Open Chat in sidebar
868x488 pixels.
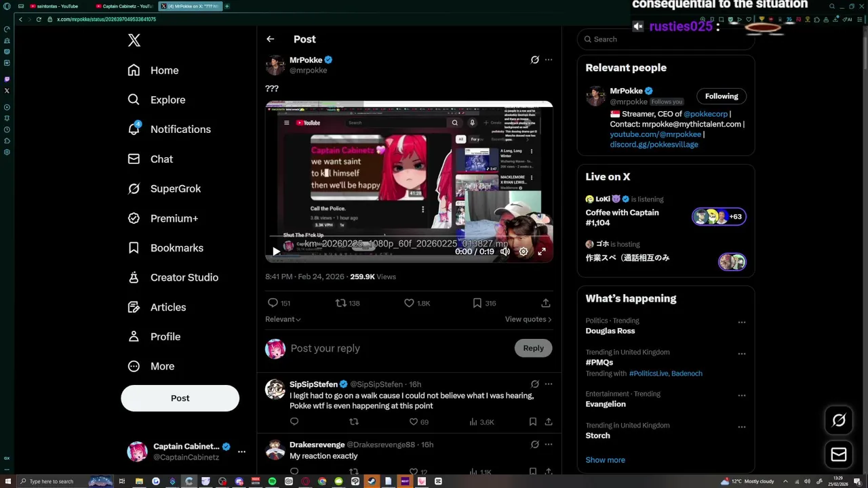coord(151,159)
